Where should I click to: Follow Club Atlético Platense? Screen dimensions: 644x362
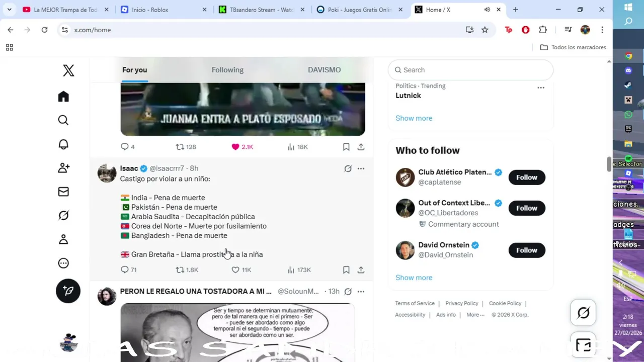pos(527,177)
